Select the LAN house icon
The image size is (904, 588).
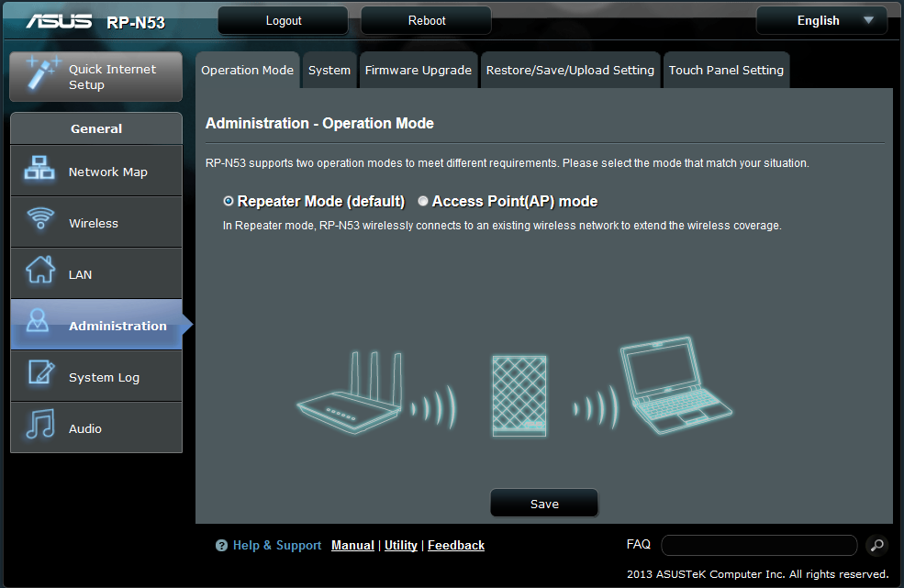39,272
